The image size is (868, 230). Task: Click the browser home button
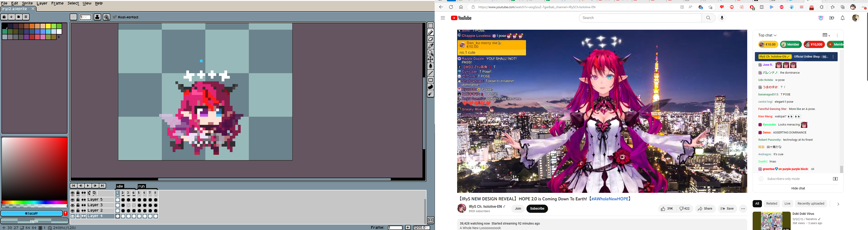point(461,7)
